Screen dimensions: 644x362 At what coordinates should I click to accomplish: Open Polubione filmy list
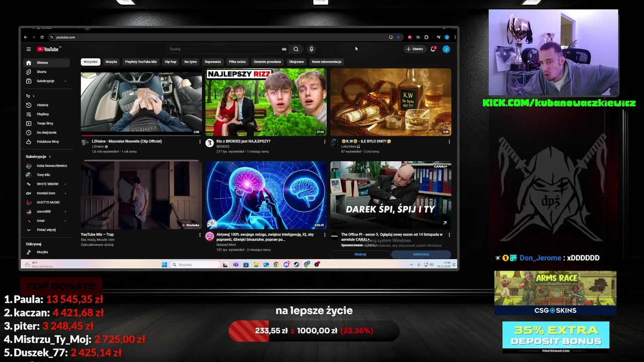(47, 141)
